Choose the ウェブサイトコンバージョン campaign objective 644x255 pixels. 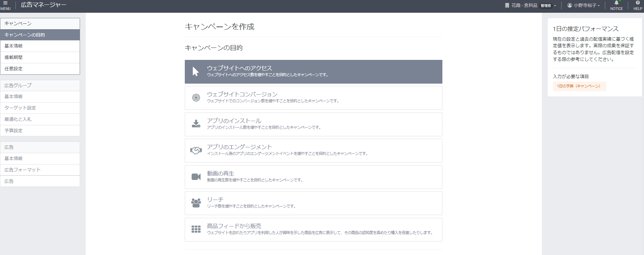[242, 94]
